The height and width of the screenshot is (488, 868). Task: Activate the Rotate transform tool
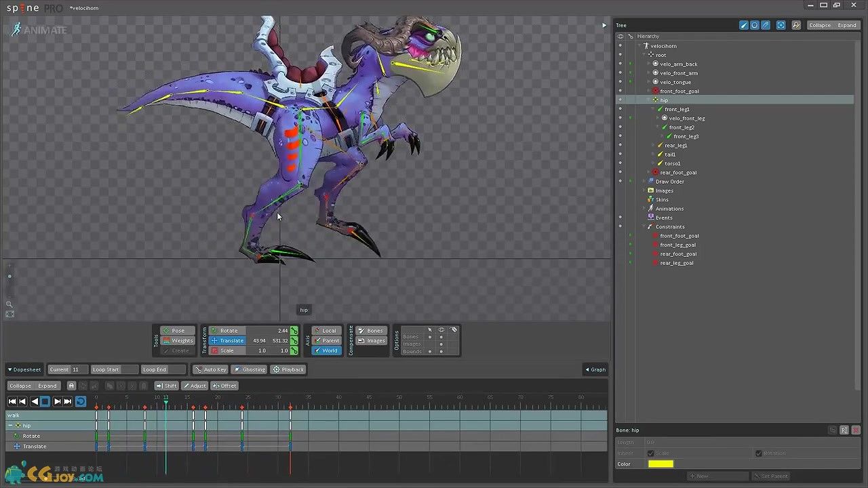[228, 331]
